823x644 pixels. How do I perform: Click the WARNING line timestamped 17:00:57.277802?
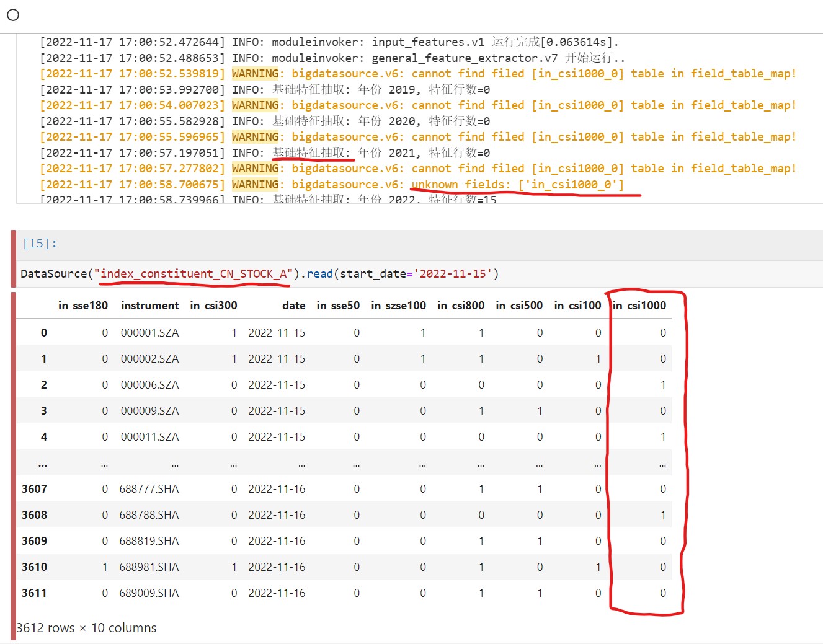click(418, 169)
